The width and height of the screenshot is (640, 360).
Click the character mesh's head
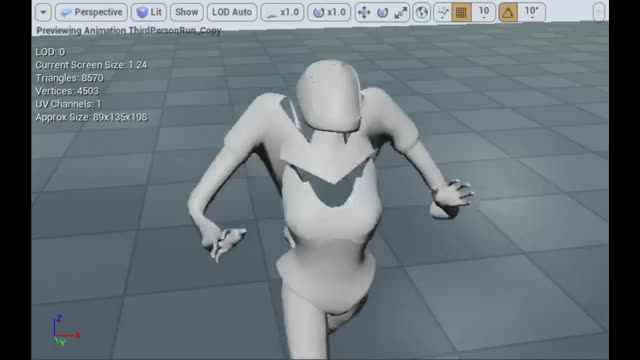coord(329,96)
